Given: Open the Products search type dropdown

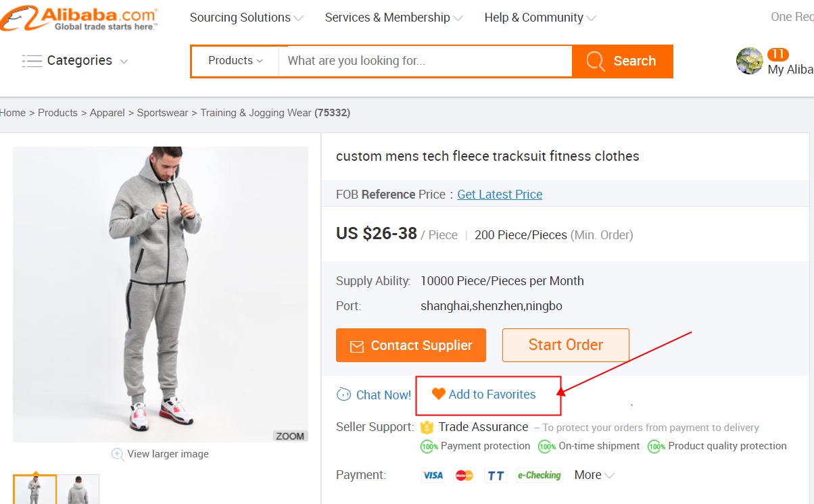Looking at the screenshot, I should (235, 61).
